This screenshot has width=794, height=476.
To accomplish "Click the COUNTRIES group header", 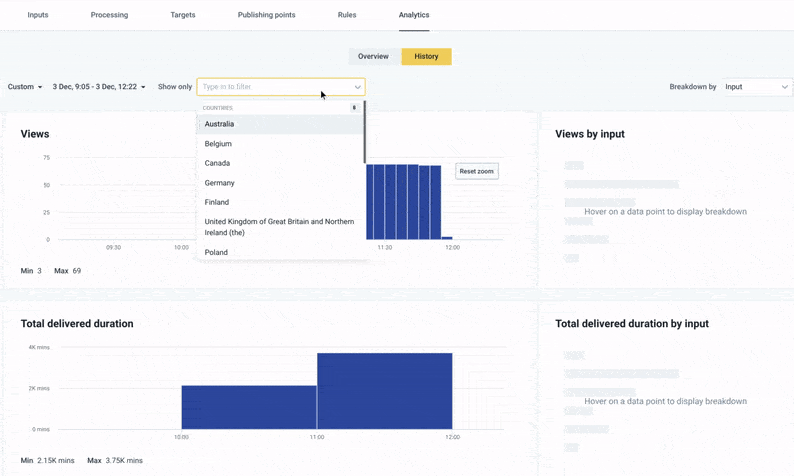I will pos(218,108).
